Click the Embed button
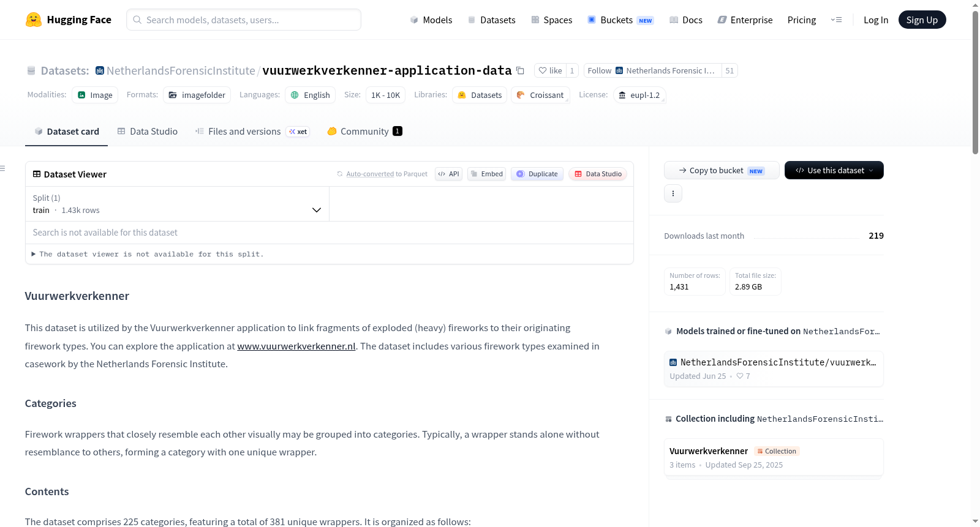 pos(487,174)
